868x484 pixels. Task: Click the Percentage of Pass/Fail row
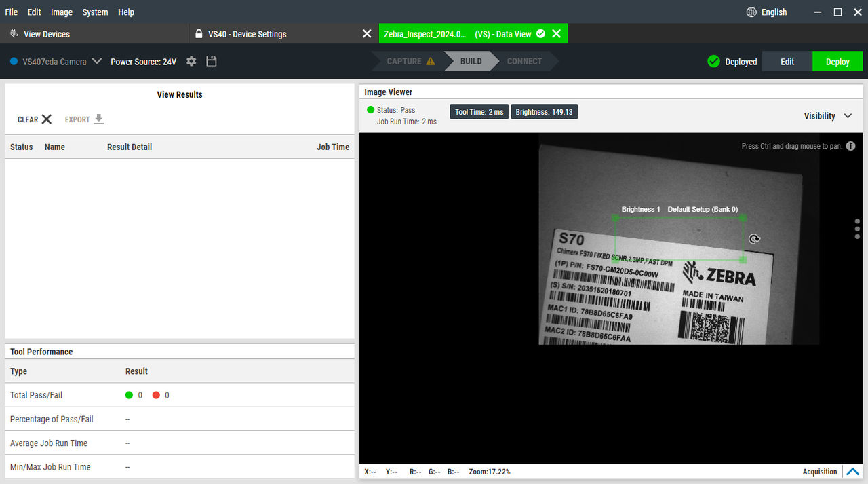point(180,419)
